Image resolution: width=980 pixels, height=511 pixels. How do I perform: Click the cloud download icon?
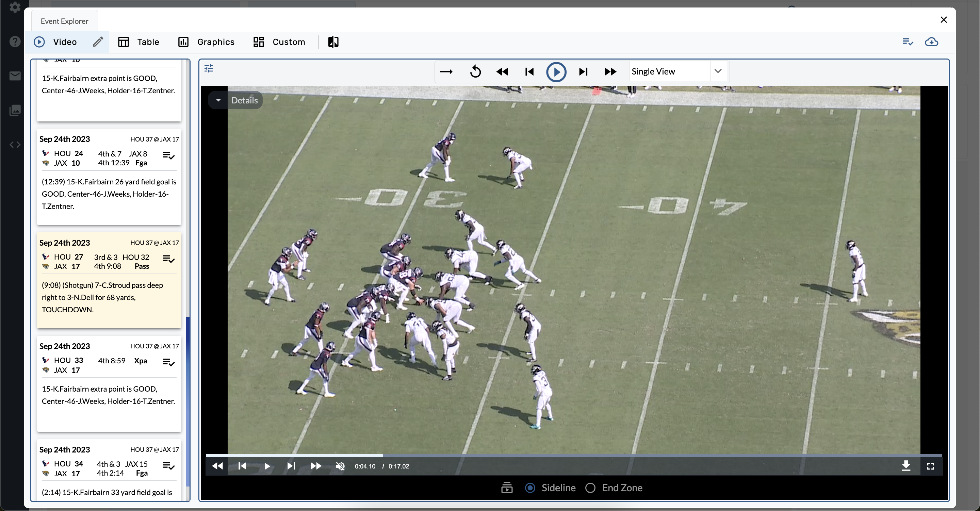(931, 42)
